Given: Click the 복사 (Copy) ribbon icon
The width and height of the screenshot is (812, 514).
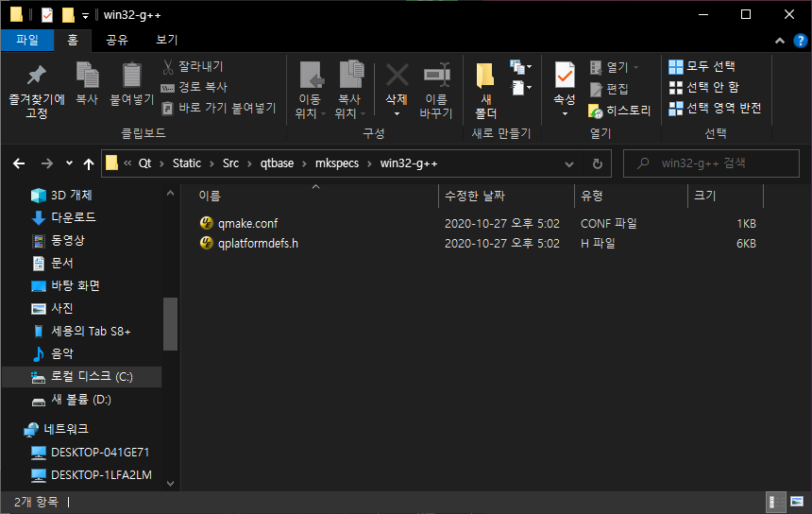Looking at the screenshot, I should click(87, 83).
